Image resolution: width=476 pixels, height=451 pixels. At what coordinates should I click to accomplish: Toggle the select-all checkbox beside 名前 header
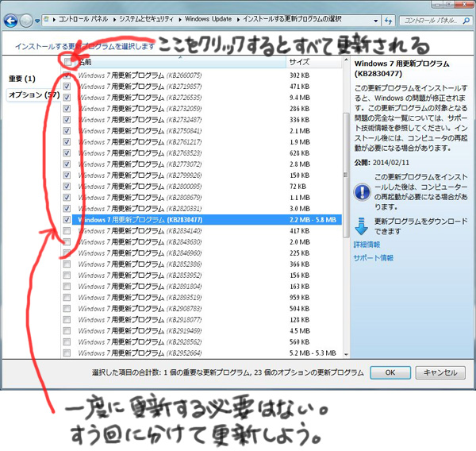tap(67, 61)
